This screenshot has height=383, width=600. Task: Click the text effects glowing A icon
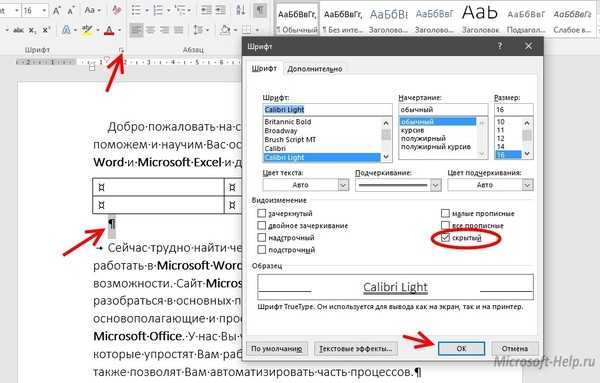pyautogui.click(x=67, y=30)
